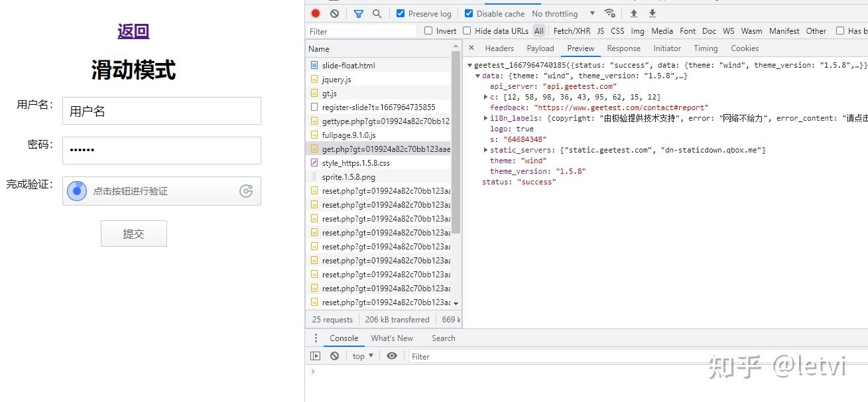
Task: Select sprite.1.5.8.png image icon
Action: [x=314, y=176]
